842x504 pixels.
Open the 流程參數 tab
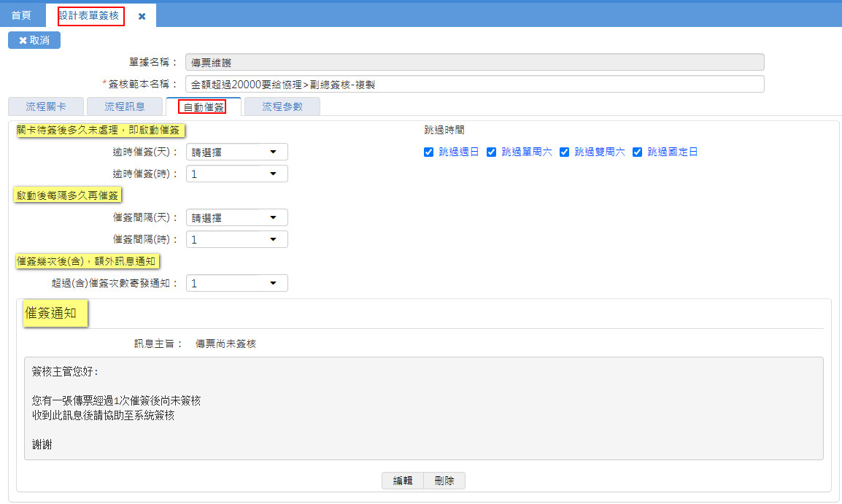click(282, 106)
